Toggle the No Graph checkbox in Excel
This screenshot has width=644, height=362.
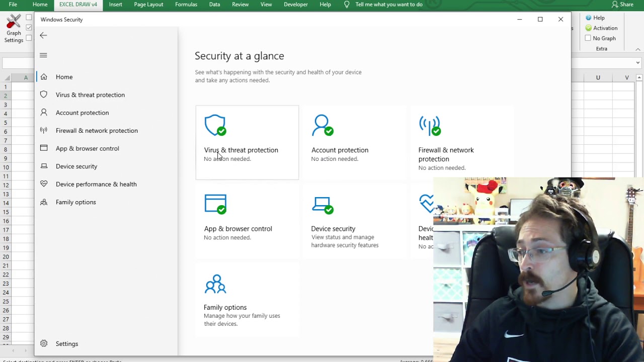pyautogui.click(x=588, y=38)
